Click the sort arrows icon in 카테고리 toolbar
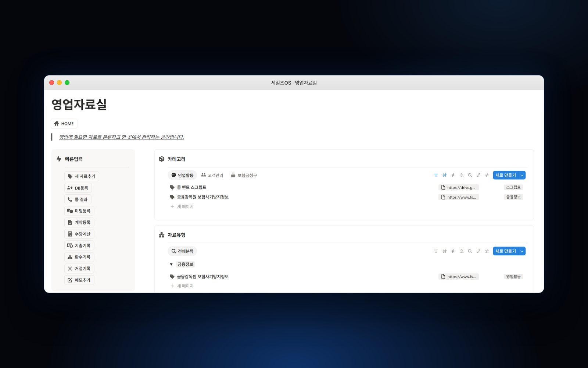 point(444,175)
